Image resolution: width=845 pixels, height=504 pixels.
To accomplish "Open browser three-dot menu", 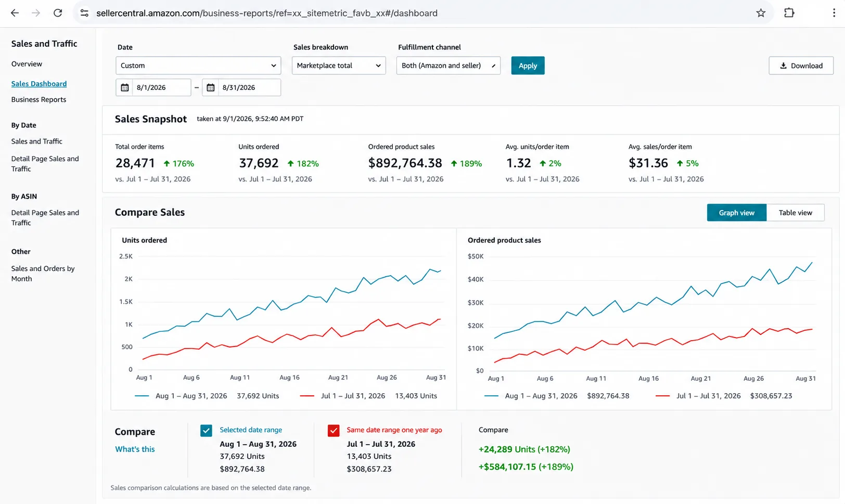I will coord(834,13).
